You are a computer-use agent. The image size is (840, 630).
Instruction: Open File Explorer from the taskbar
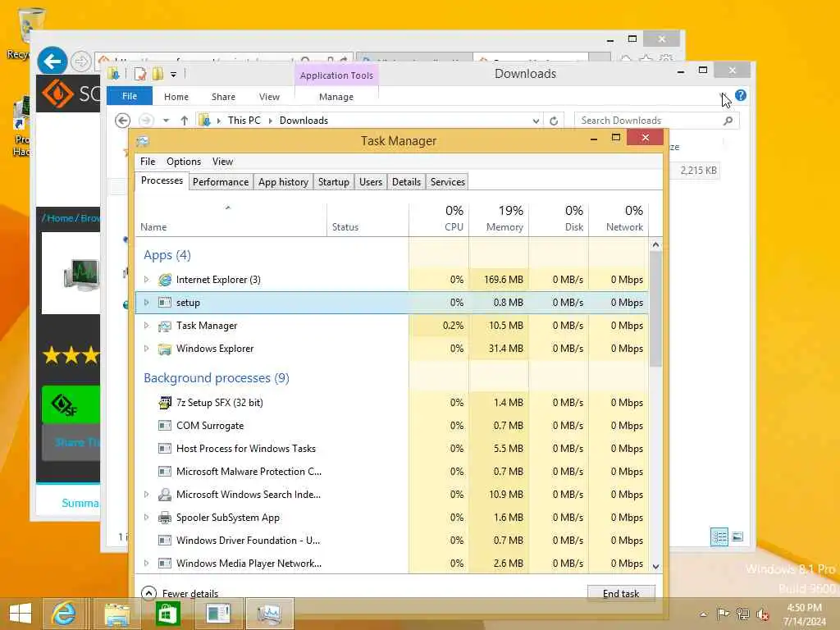[x=116, y=614]
